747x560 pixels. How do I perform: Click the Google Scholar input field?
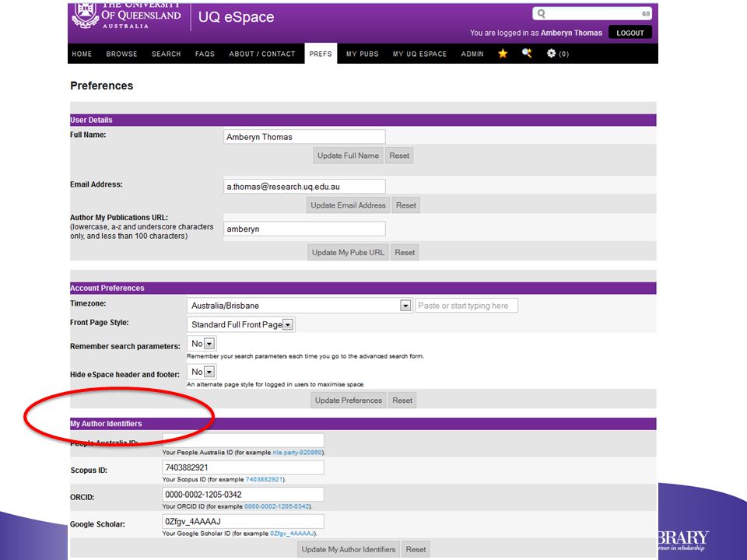pyautogui.click(x=243, y=521)
